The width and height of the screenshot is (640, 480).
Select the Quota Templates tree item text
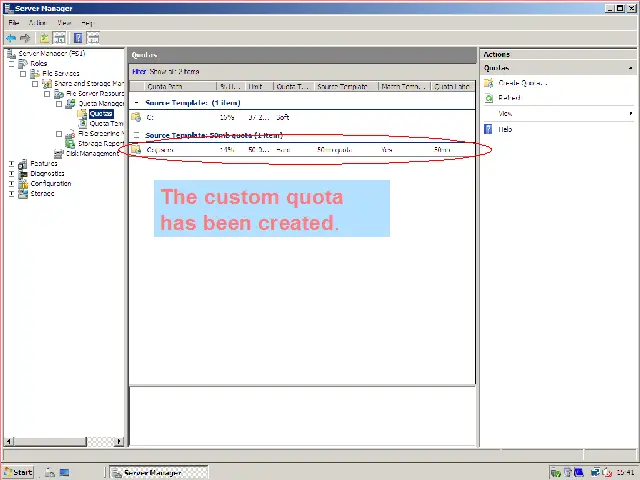pyautogui.click(x=106, y=124)
